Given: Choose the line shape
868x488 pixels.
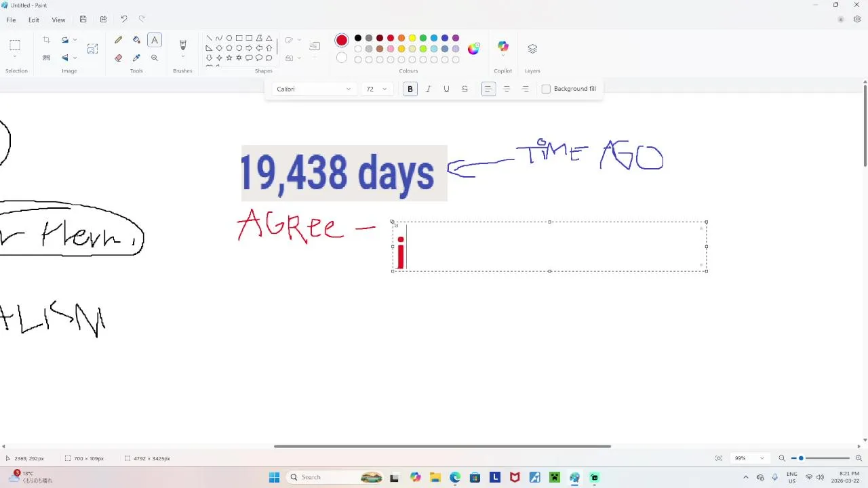Looking at the screenshot, I should 209,39.
